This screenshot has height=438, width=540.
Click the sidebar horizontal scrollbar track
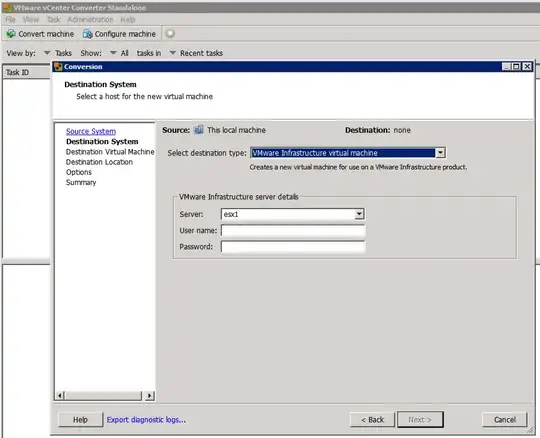[x=104, y=396]
